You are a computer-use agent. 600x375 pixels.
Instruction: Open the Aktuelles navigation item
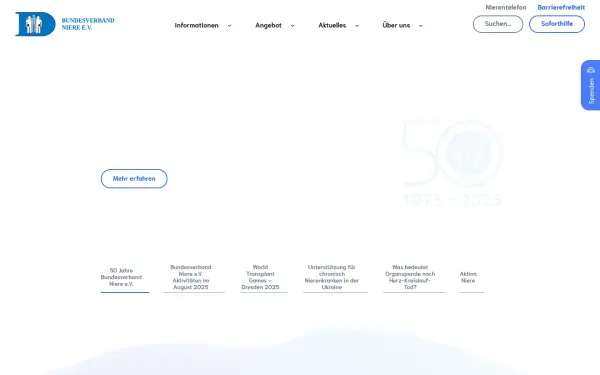(x=332, y=25)
